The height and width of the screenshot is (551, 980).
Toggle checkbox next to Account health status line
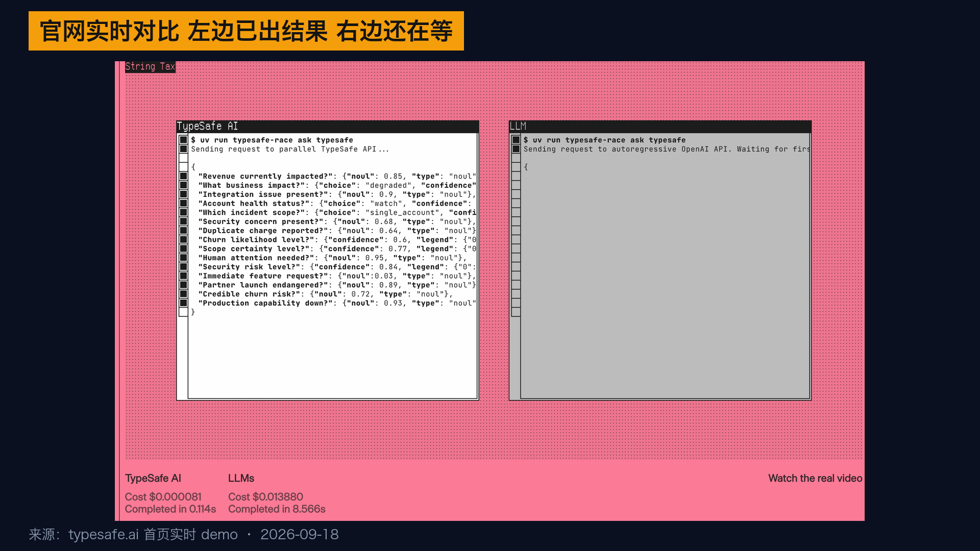pos(183,203)
